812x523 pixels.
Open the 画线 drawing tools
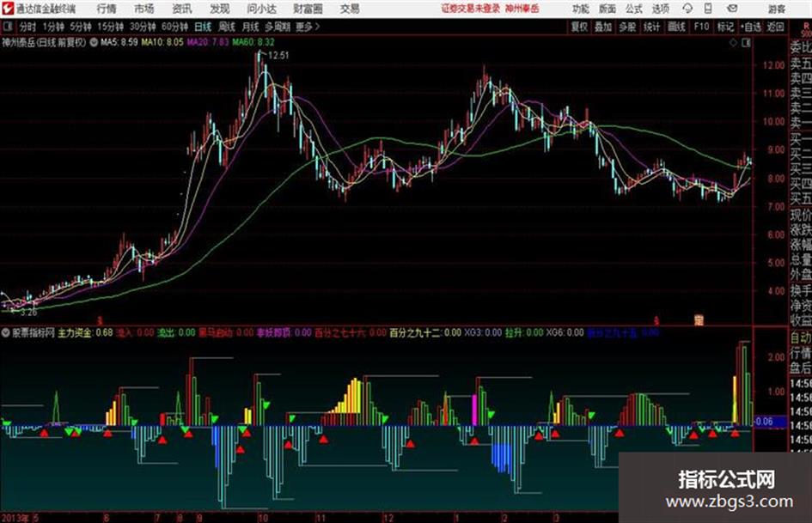676,27
